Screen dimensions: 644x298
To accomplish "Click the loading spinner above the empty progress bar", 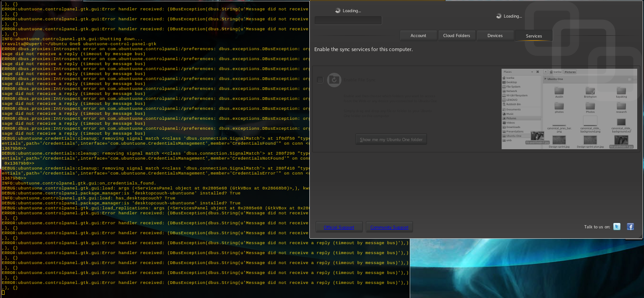I will pos(338,10).
